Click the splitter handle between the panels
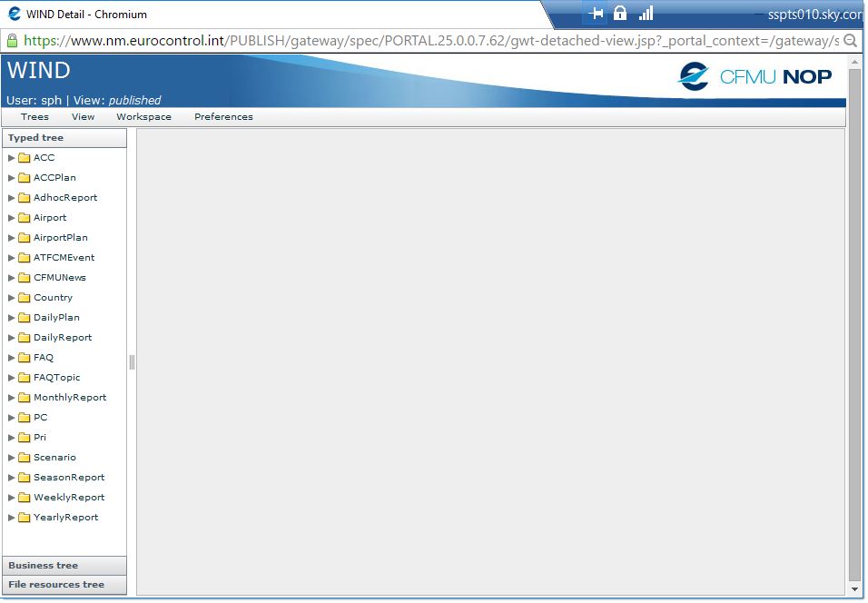The height and width of the screenshot is (603, 868). [132, 362]
